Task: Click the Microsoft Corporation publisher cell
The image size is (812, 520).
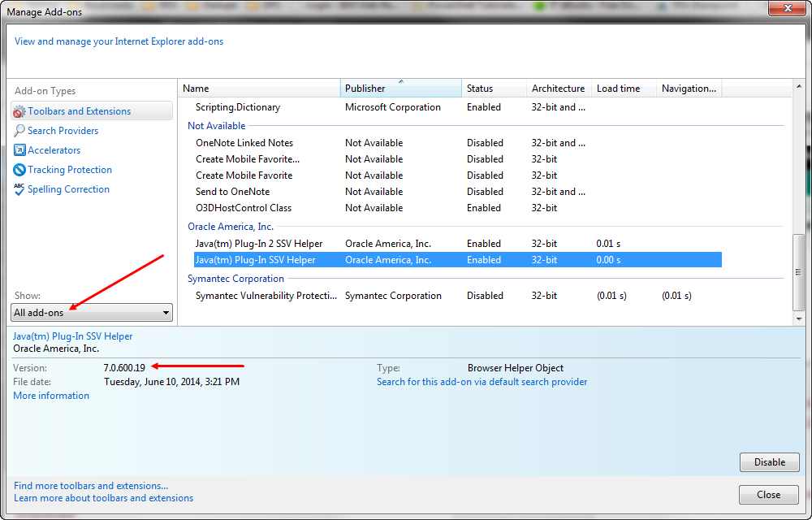Action: coord(393,107)
